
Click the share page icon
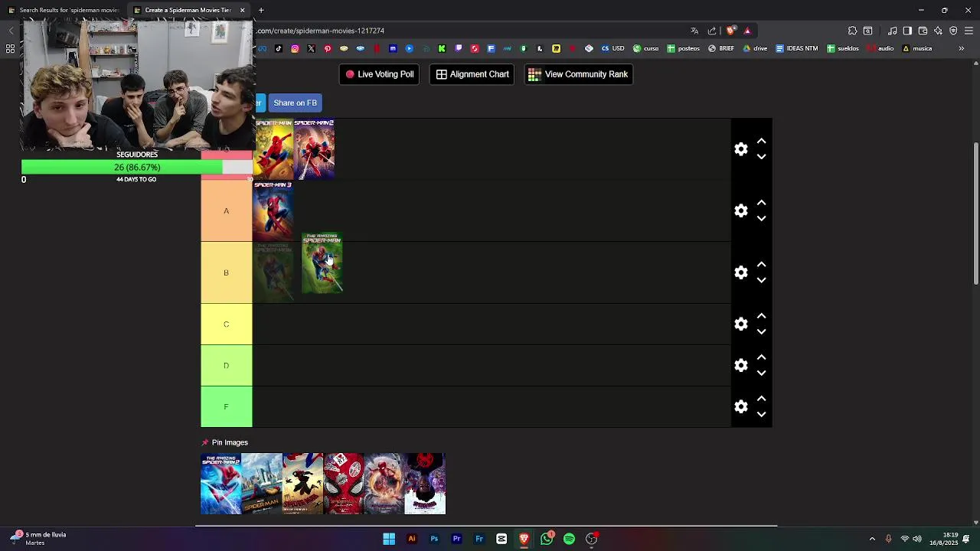(x=712, y=31)
